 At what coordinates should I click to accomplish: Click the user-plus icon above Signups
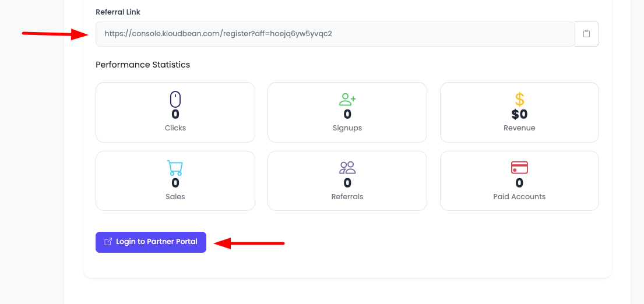click(347, 99)
